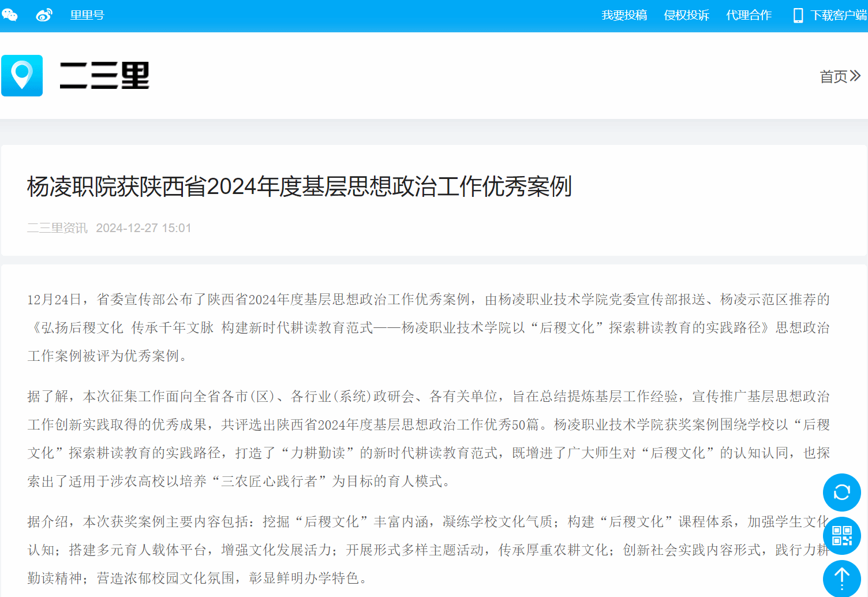Open 侵权投诉 from the top menu

pyautogui.click(x=686, y=15)
